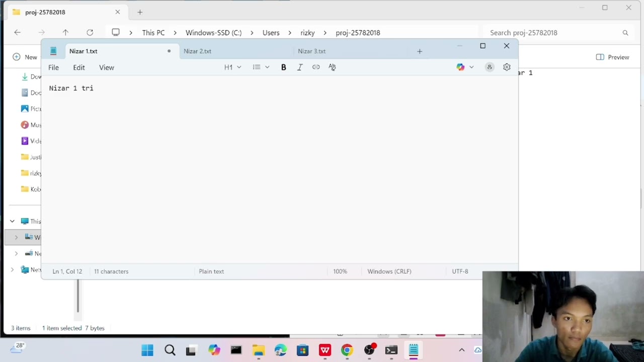644x362 pixels.
Task: Clear formatting with the Ab icon
Action: 332,67
